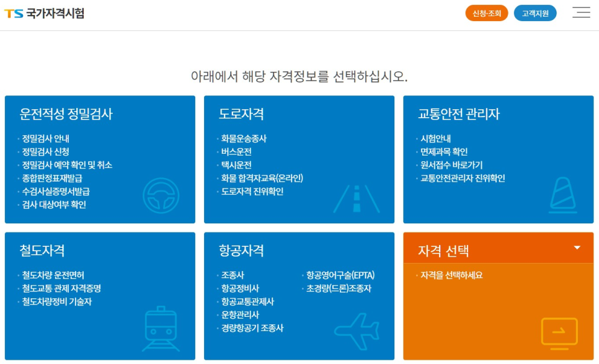Click the 교통안전 관리자 heading
This screenshot has width=599, height=364.
tap(459, 114)
